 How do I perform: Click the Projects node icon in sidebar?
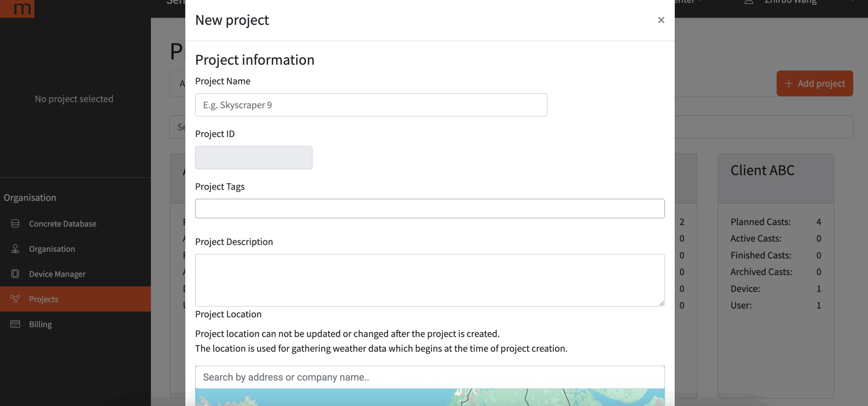(15, 299)
